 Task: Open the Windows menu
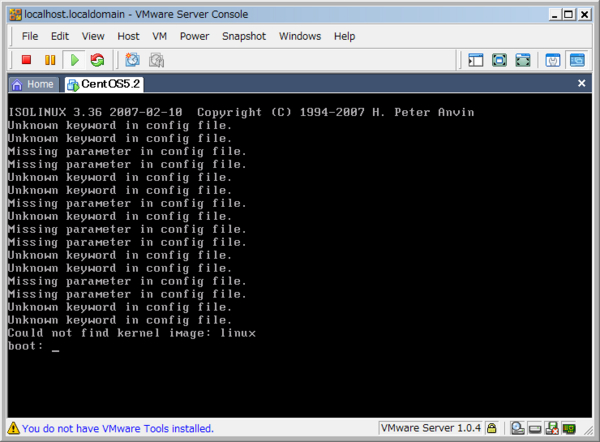pyautogui.click(x=300, y=36)
